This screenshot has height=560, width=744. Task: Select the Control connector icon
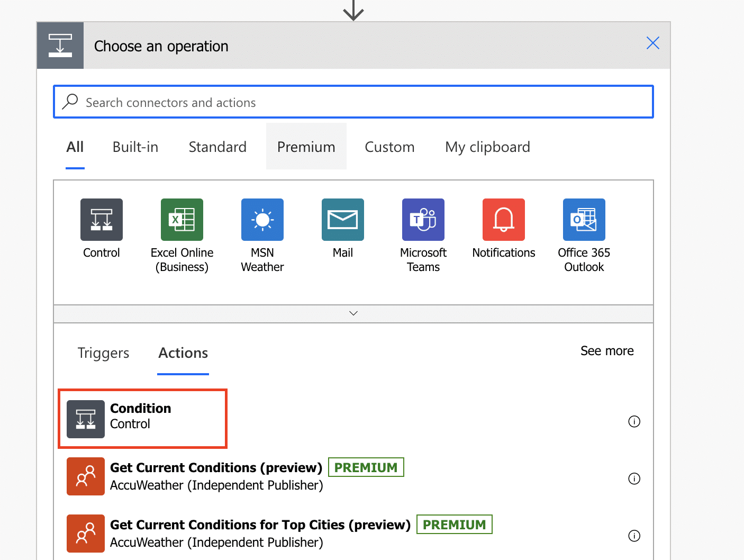(102, 220)
